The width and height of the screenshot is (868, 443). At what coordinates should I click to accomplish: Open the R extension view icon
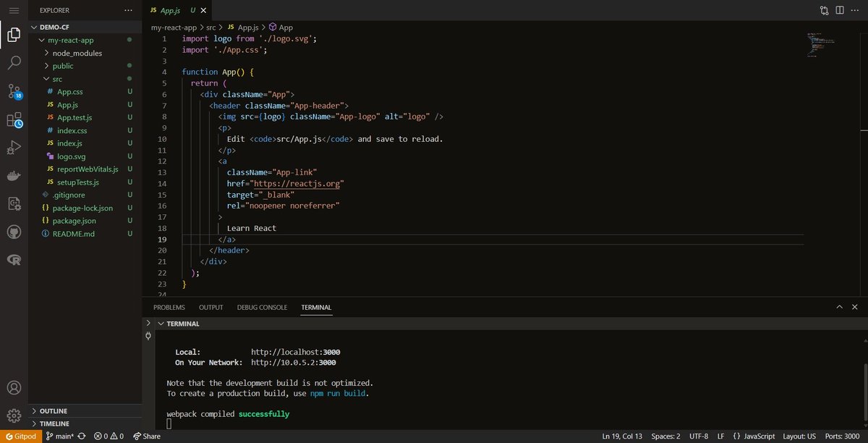click(14, 261)
